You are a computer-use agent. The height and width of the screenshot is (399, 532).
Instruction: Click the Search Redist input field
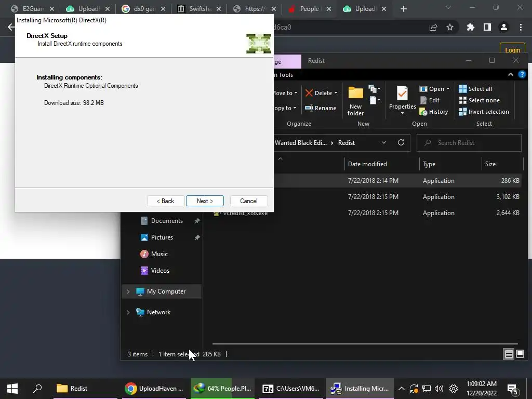click(469, 143)
